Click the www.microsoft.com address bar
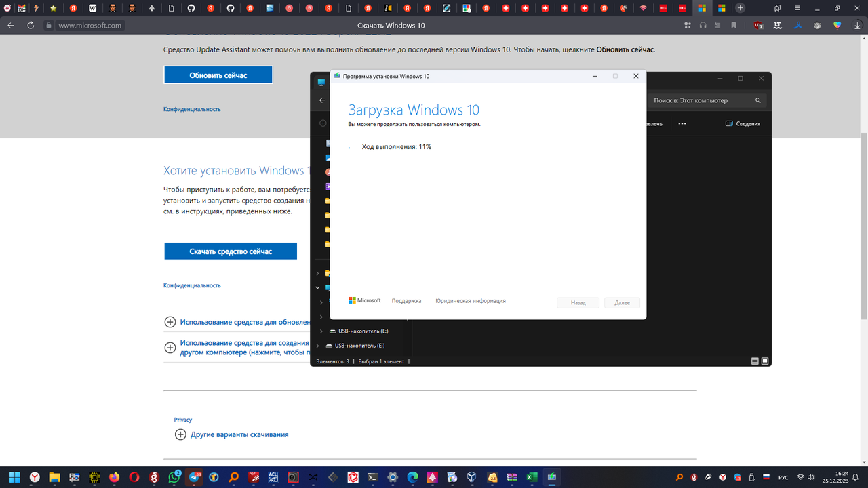868x488 pixels. [90, 25]
